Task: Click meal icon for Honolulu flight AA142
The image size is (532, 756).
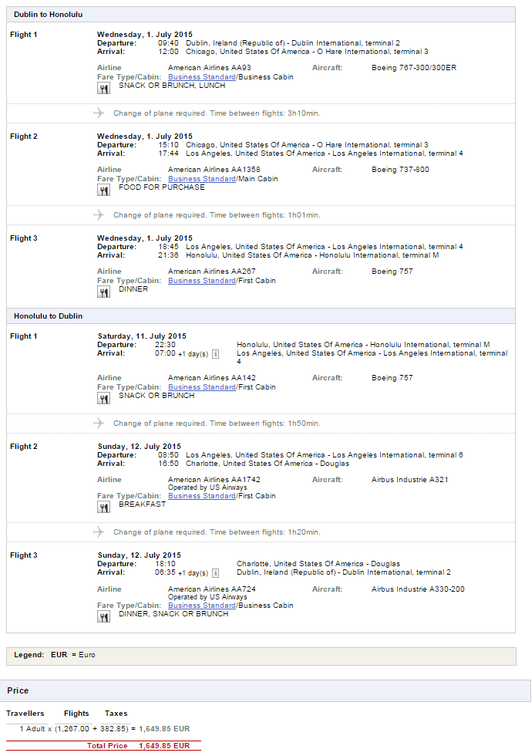Action: [103, 398]
